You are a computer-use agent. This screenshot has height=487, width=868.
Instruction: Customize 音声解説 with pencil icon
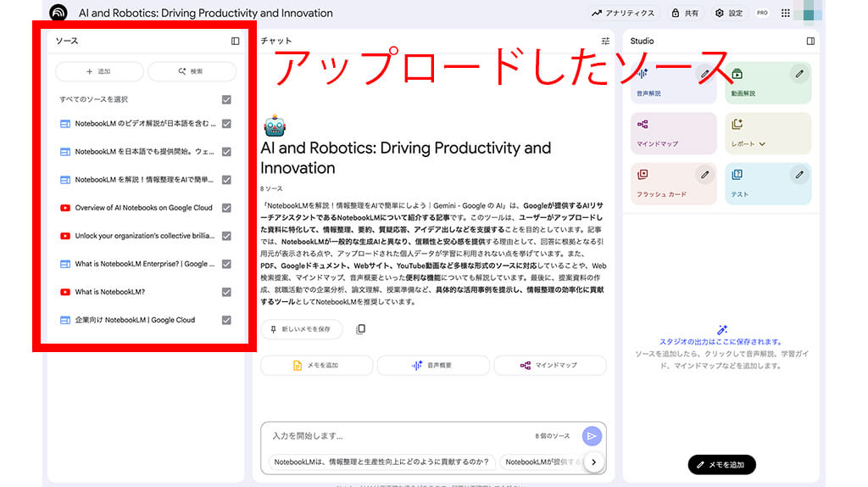[x=704, y=74]
